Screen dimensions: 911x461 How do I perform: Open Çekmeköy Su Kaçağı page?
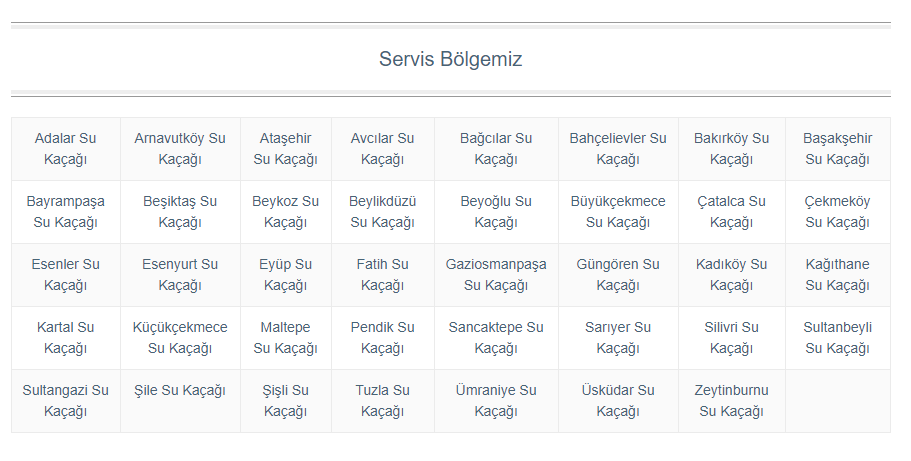837,212
